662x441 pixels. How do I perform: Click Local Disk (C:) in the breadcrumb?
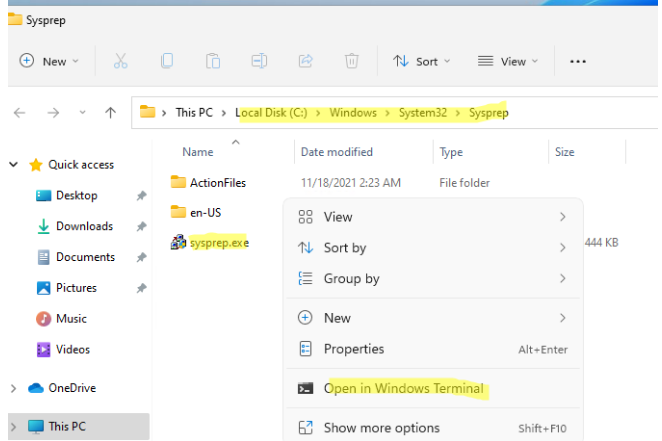coord(271,113)
